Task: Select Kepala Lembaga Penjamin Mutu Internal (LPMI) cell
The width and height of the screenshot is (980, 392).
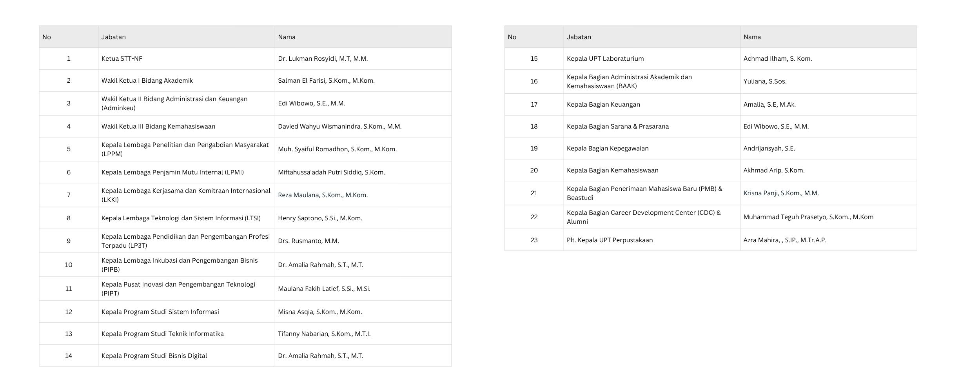Action: point(172,172)
